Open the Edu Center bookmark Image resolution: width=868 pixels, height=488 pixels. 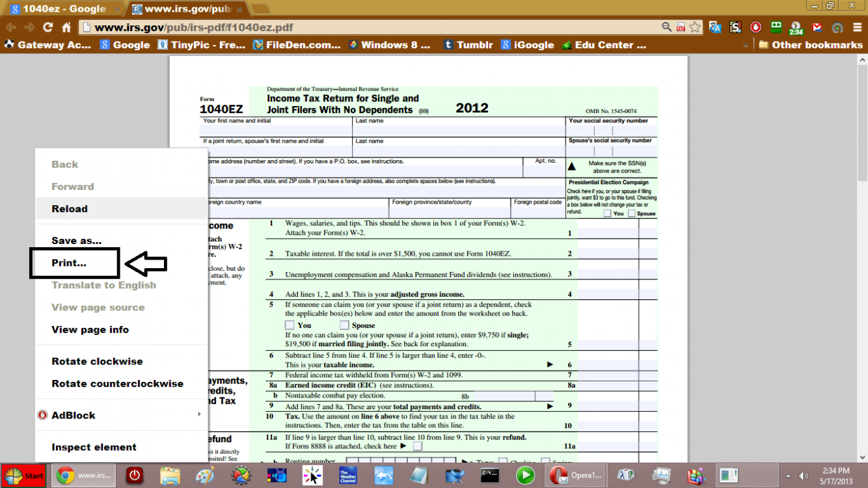point(604,45)
